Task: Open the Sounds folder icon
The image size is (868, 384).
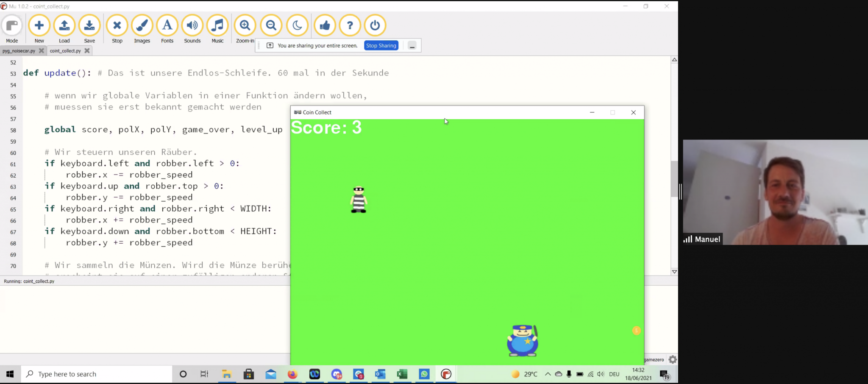Action: click(192, 25)
